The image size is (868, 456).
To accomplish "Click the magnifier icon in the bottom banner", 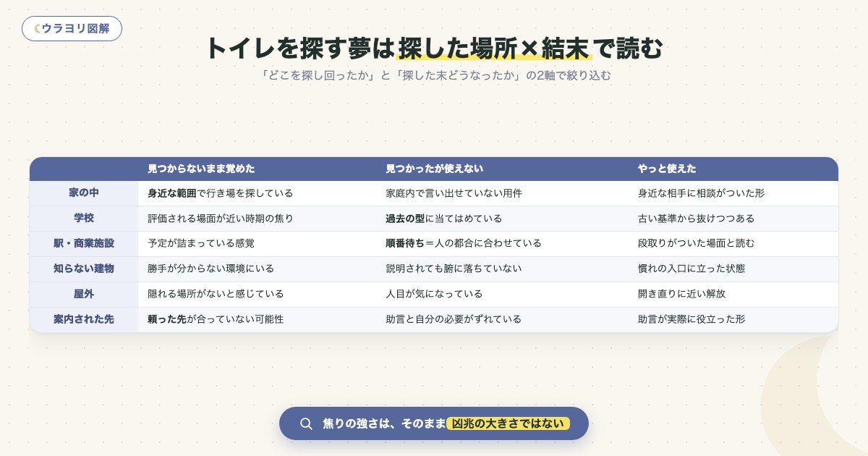I will pyautogui.click(x=306, y=424).
